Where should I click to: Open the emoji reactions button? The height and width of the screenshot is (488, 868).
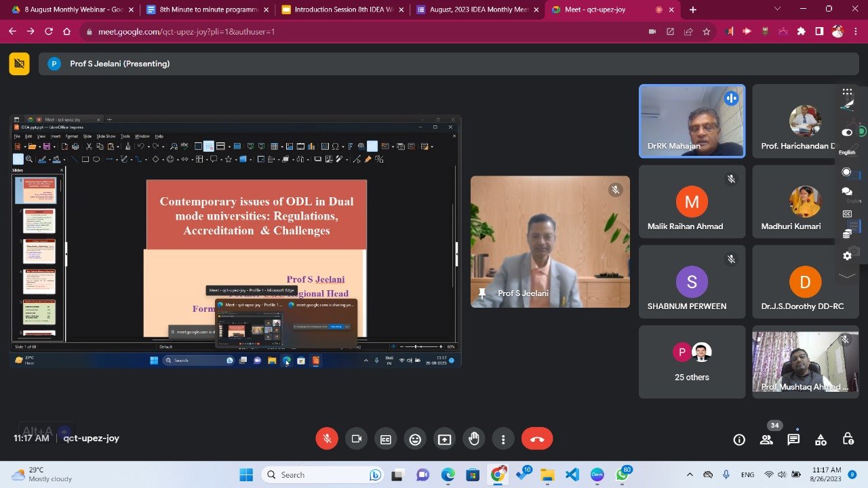415,439
